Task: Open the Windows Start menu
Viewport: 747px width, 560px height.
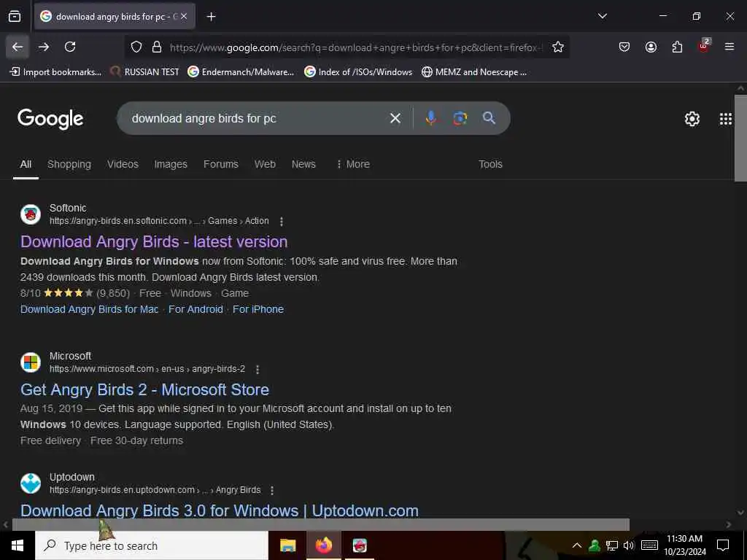Action: point(18,545)
